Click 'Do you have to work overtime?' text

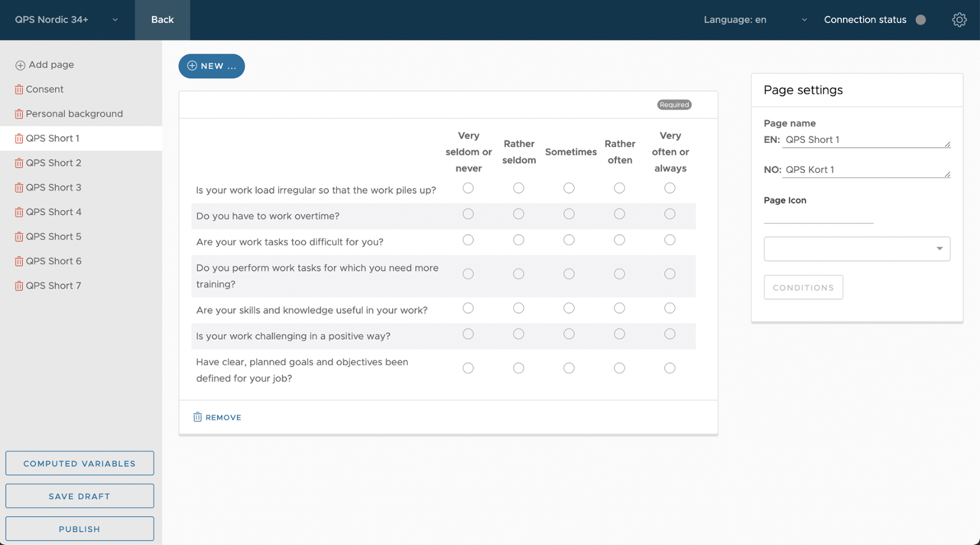(x=268, y=216)
